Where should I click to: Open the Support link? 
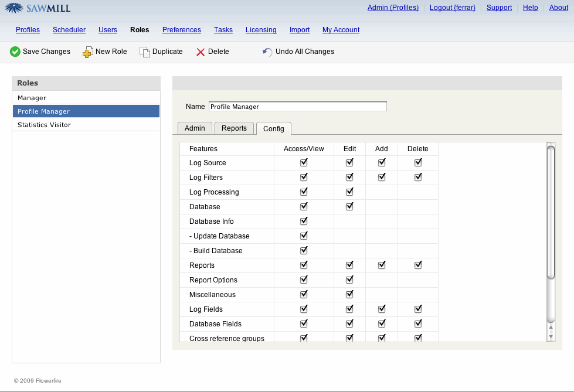click(x=499, y=8)
